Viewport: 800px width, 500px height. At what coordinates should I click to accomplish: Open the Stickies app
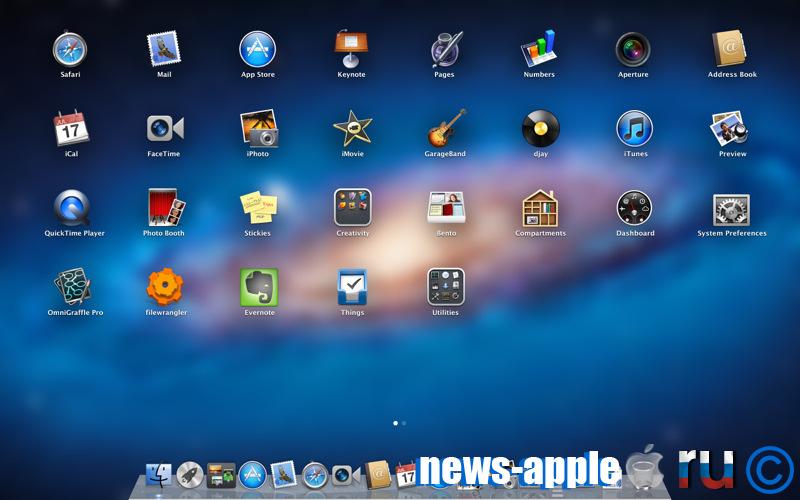point(259,207)
